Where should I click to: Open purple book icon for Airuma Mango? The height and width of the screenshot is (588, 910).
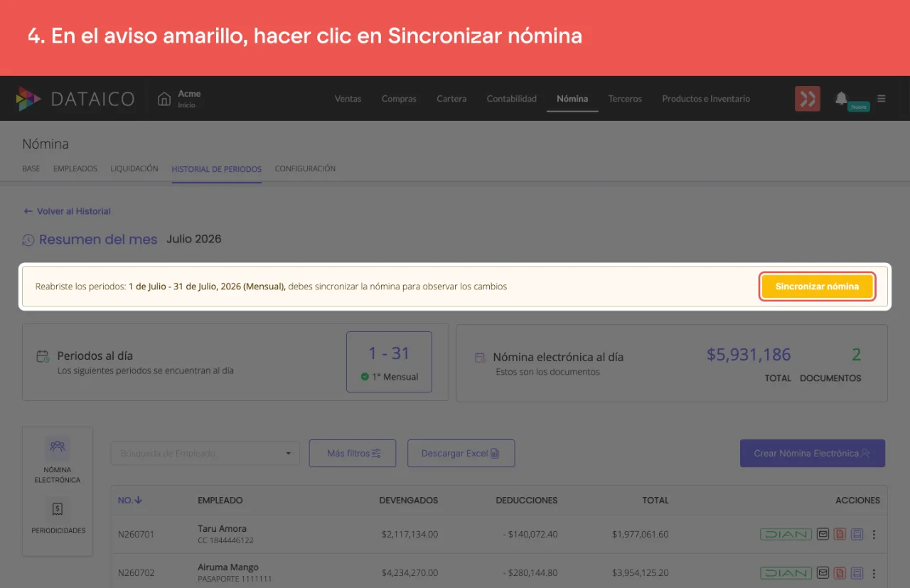(x=857, y=572)
